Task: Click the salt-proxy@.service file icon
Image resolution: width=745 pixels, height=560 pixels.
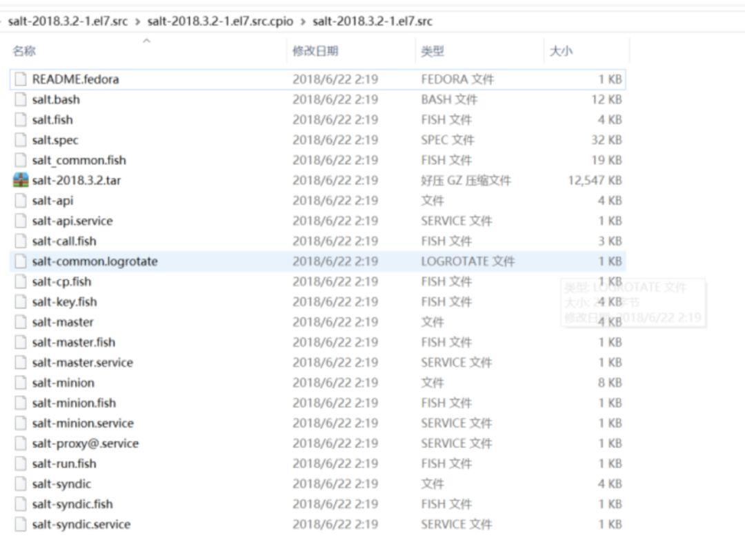Action: point(21,443)
